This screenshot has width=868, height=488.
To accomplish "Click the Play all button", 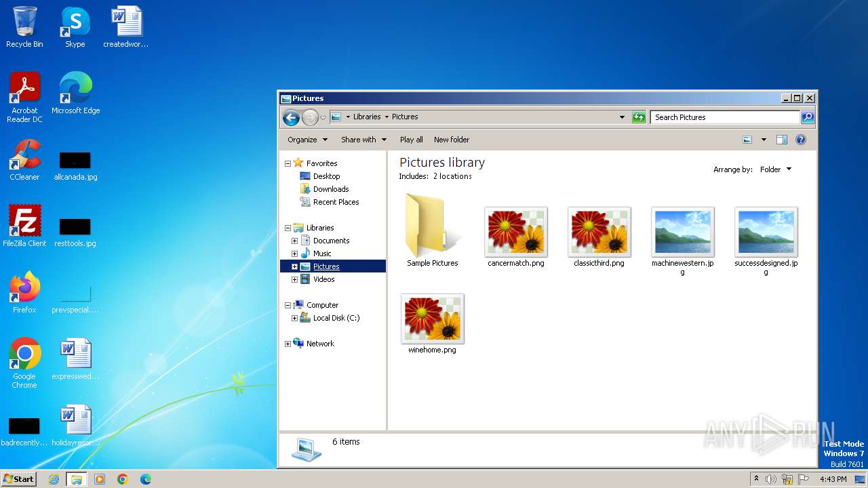I will pos(411,140).
